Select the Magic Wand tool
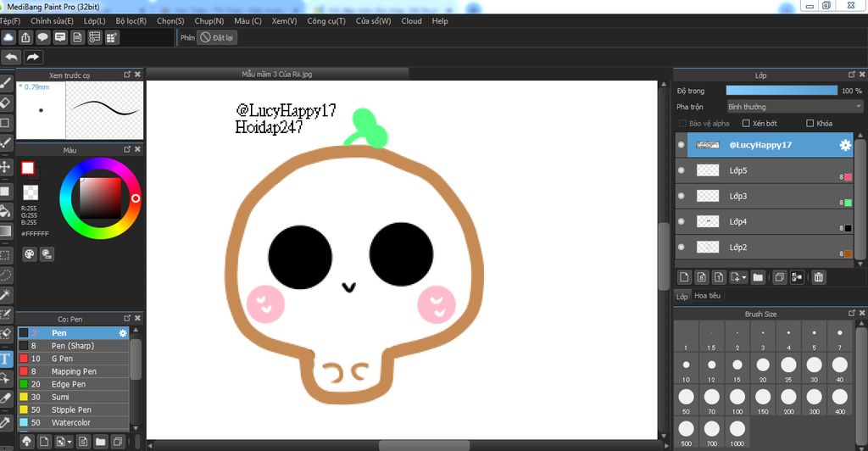The height and width of the screenshot is (451, 868). (6, 295)
